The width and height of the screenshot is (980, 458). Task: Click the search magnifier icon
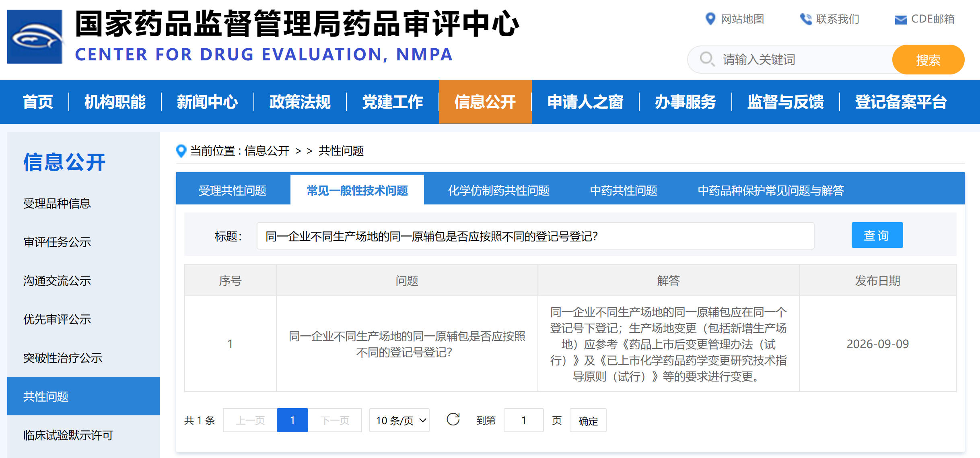[x=707, y=59]
